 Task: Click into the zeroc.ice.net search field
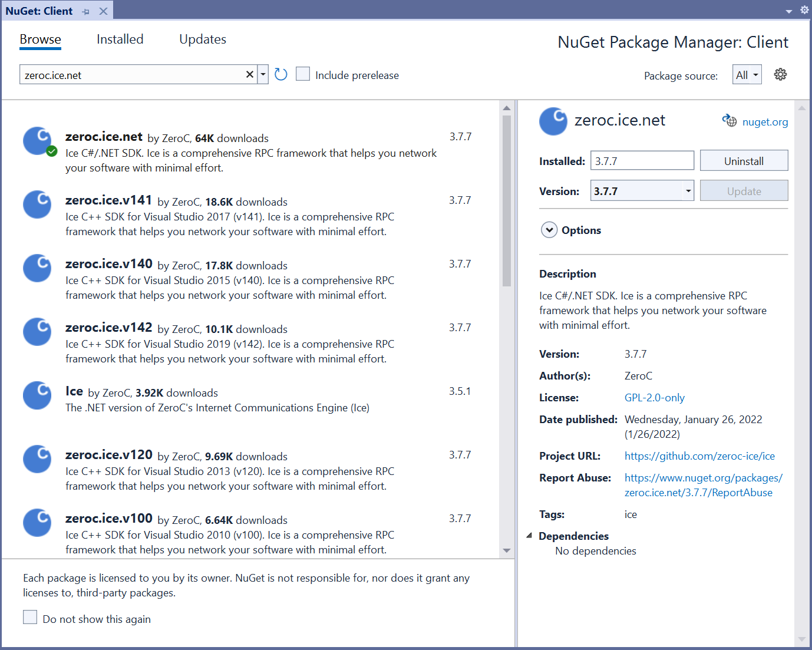pos(133,75)
